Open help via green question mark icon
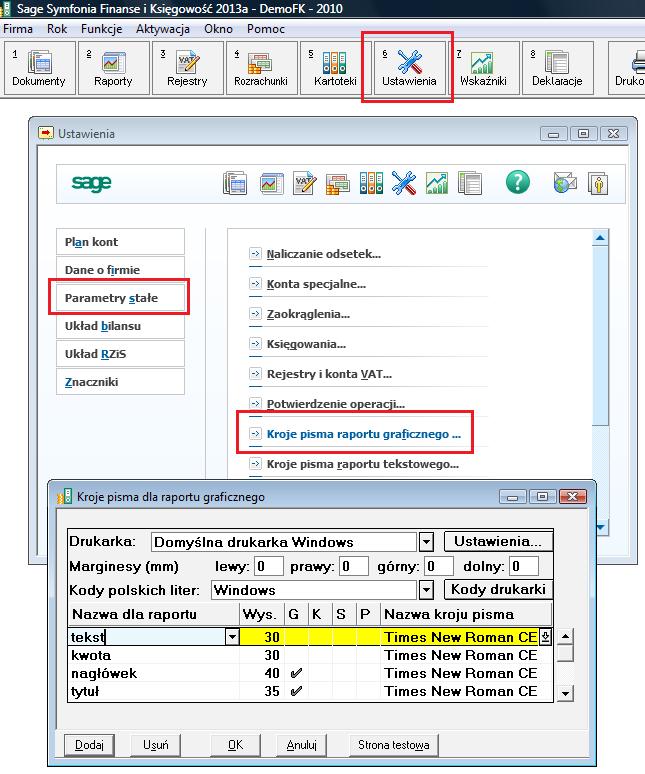 (x=518, y=183)
